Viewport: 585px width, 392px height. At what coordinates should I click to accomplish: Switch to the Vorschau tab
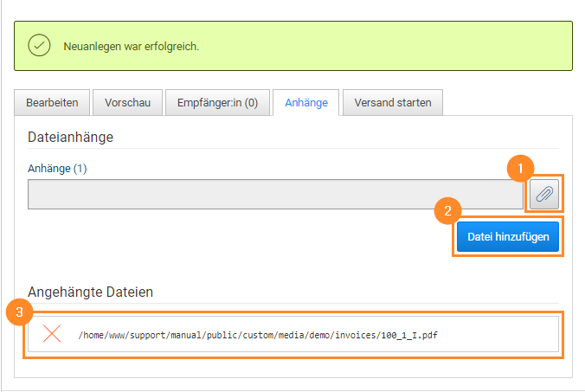(x=127, y=103)
